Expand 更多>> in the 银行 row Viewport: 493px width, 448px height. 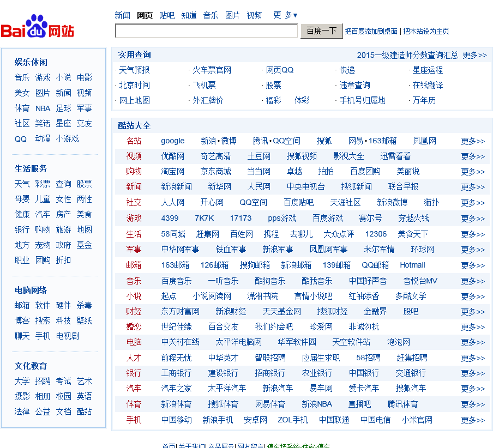[473, 373]
